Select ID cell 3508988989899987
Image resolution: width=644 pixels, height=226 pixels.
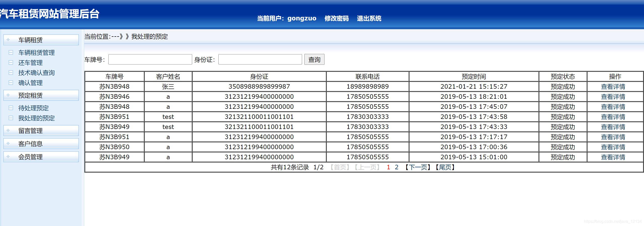(259, 87)
